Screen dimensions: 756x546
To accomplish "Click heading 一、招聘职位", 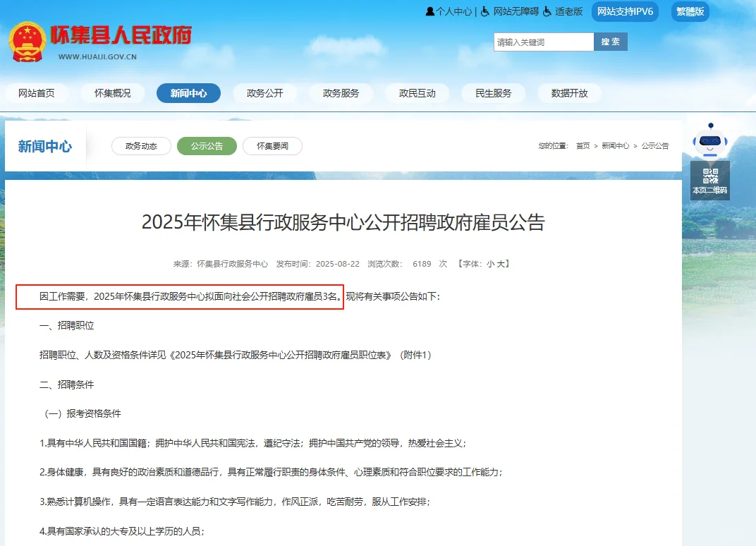I will click(x=66, y=326).
